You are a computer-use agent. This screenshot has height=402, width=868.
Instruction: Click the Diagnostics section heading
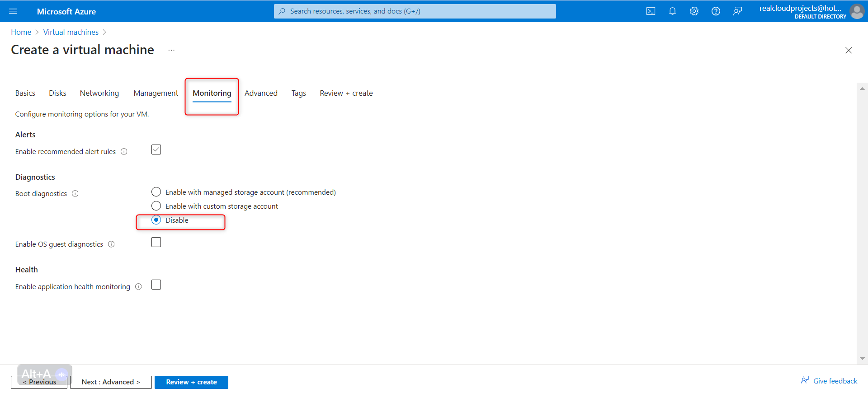click(35, 177)
